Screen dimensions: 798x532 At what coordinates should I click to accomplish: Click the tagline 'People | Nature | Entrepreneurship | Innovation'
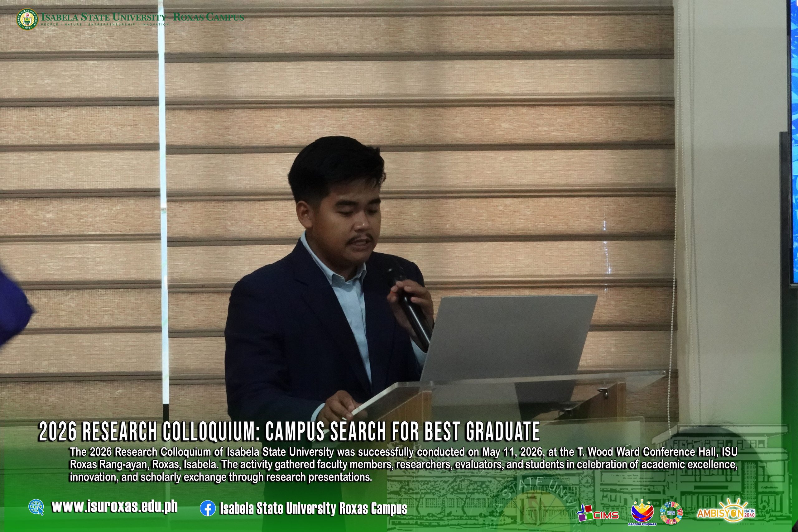pyautogui.click(x=105, y=25)
